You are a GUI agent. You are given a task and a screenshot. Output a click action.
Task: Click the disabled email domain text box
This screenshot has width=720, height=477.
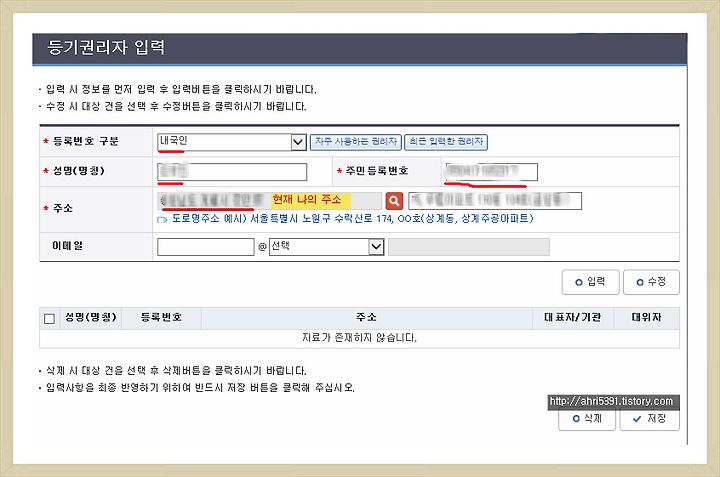click(x=469, y=247)
